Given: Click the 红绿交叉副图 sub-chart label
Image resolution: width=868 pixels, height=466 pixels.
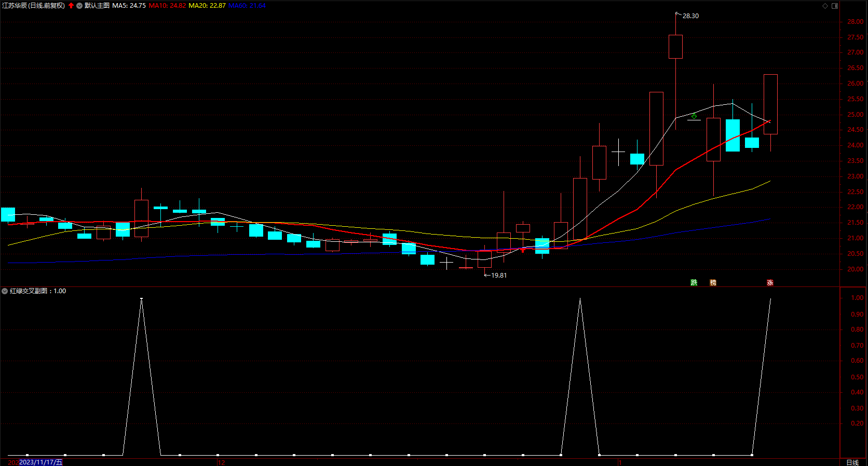Looking at the screenshot, I should coord(29,291).
